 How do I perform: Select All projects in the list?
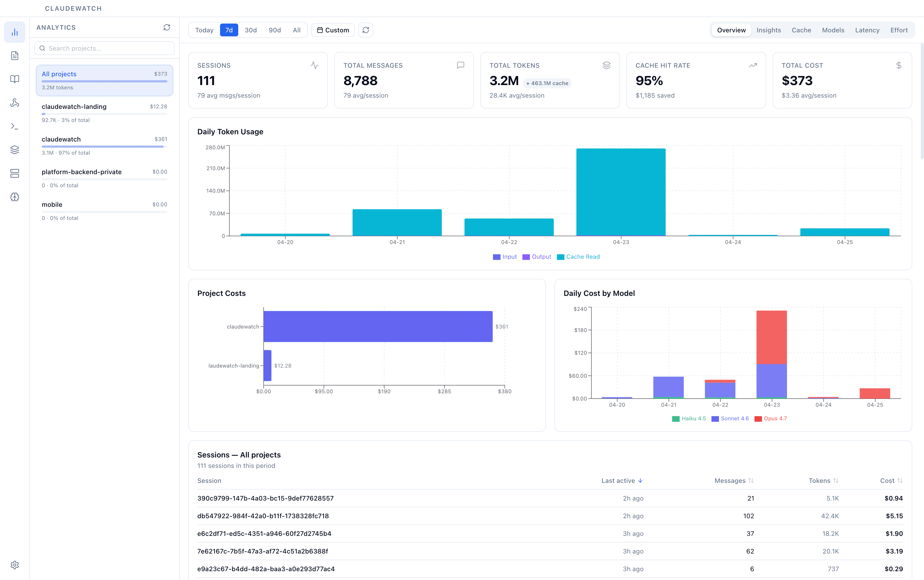click(x=104, y=81)
